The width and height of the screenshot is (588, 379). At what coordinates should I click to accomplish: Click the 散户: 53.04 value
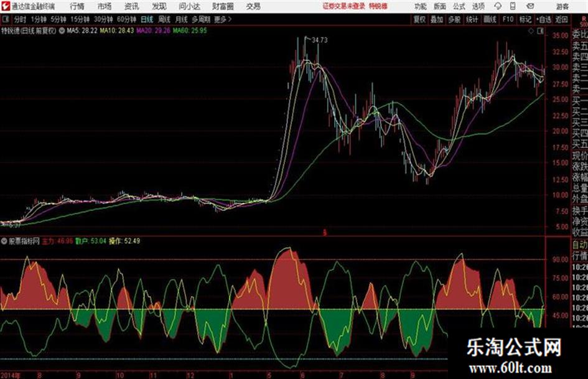pos(91,241)
